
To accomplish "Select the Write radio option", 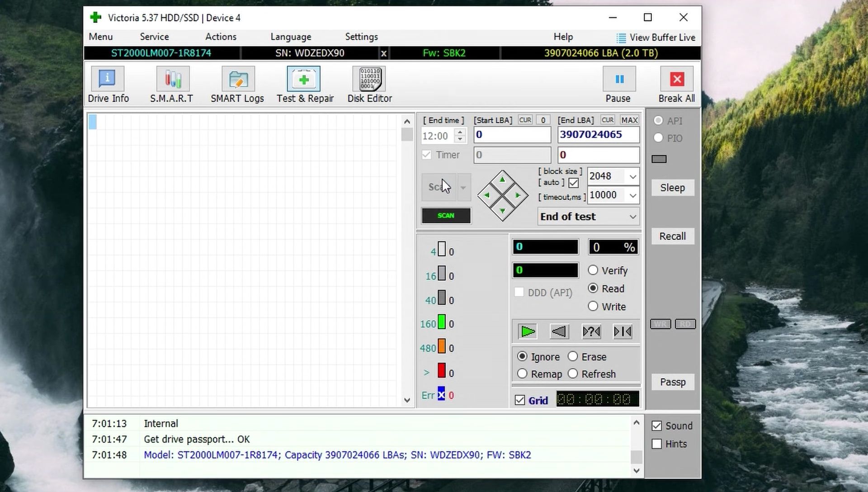I will click(x=593, y=306).
